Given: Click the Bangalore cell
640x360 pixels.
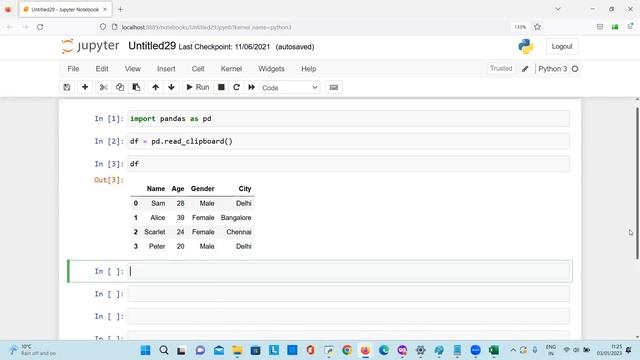Looking at the screenshot, I should click(x=236, y=218).
